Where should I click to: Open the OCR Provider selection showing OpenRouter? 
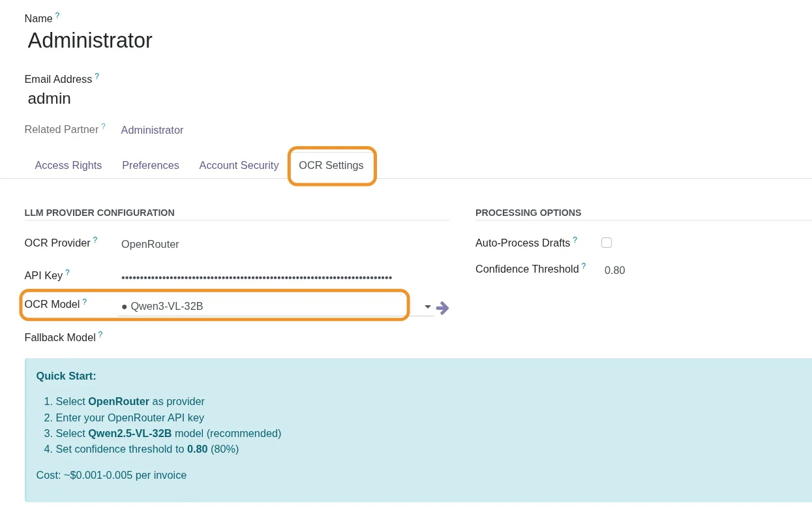(x=261, y=245)
